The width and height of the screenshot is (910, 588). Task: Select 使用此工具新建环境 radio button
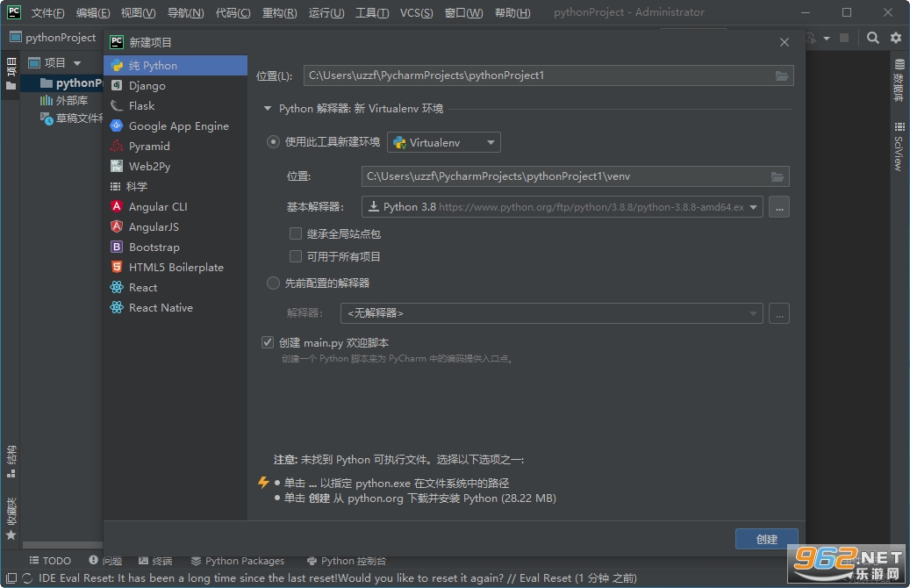coord(273,141)
